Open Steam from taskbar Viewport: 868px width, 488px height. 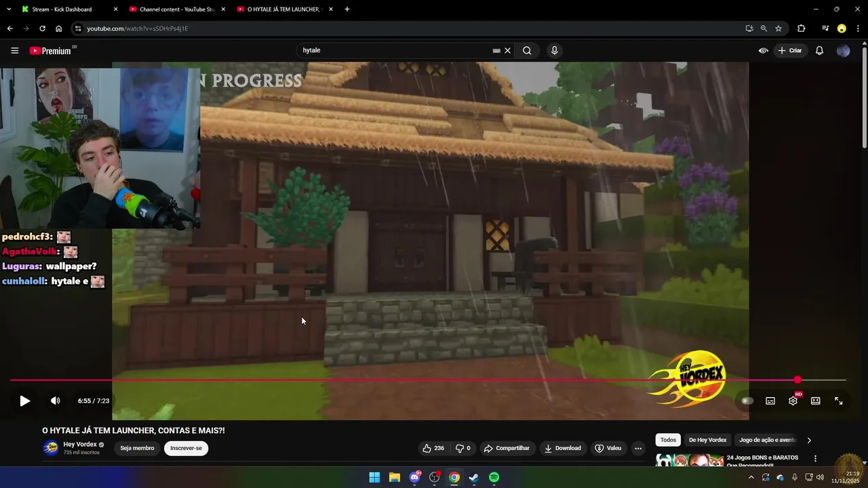474,477
